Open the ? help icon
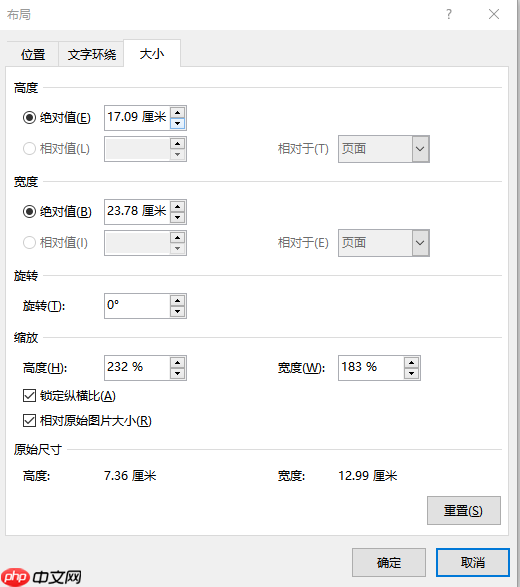This screenshot has width=520, height=587. [449, 15]
